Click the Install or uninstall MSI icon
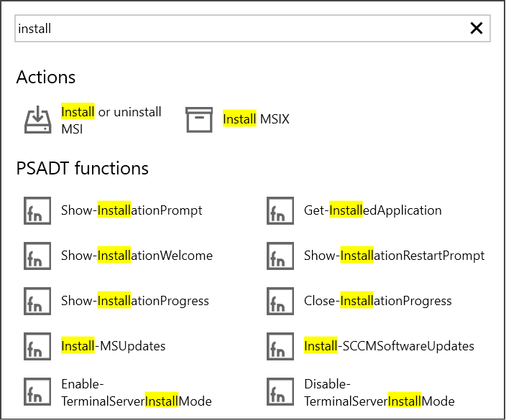 coord(38,120)
